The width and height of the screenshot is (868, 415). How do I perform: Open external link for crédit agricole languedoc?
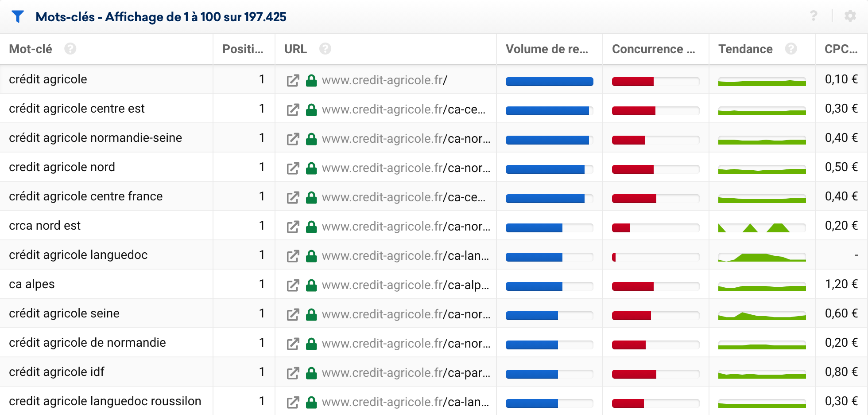coord(293,256)
